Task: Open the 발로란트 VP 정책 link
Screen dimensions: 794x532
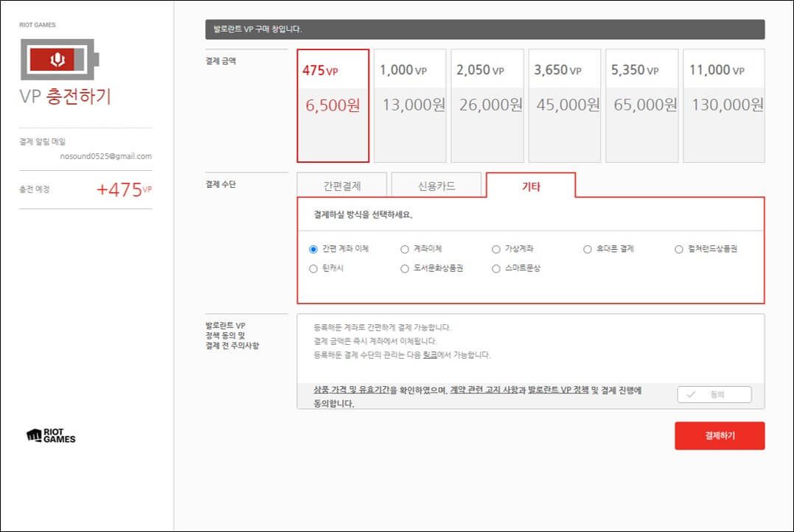Action: point(558,390)
